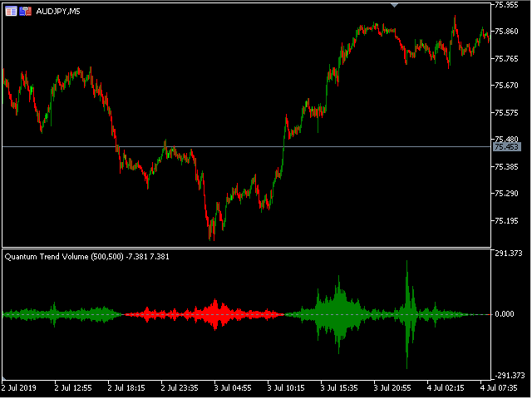Viewport: 532px width, 399px height.
Task: Click the 3 Jul 15:35 time label
Action: pos(339,388)
